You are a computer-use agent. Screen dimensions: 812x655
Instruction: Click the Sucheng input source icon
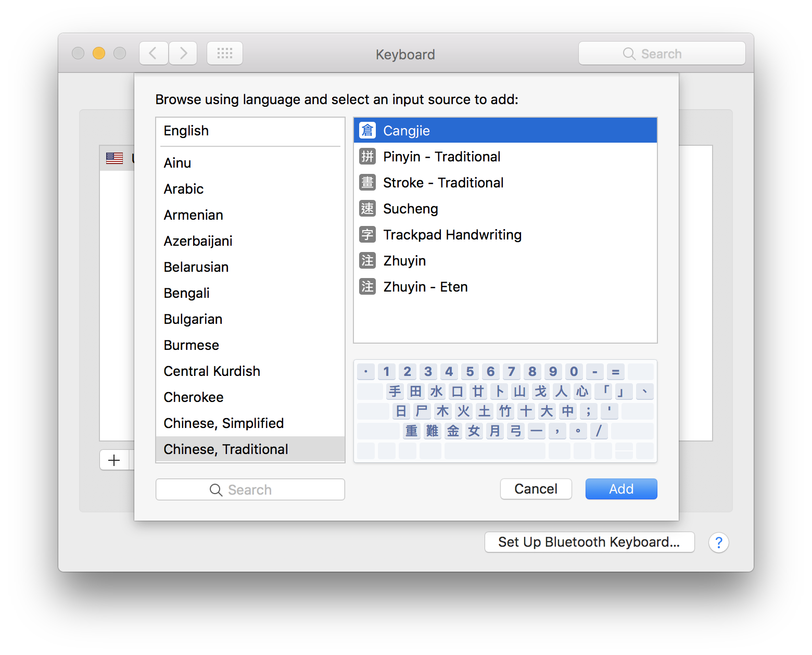tap(367, 208)
